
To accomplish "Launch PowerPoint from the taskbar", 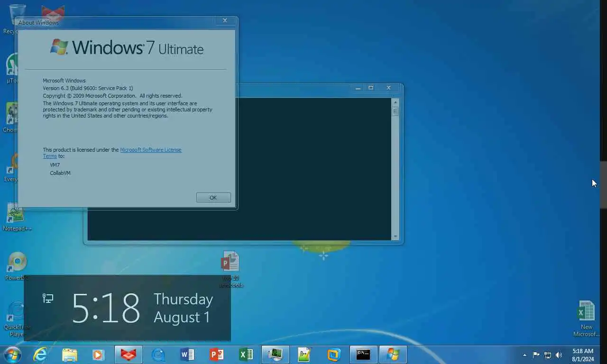I will click(217, 355).
